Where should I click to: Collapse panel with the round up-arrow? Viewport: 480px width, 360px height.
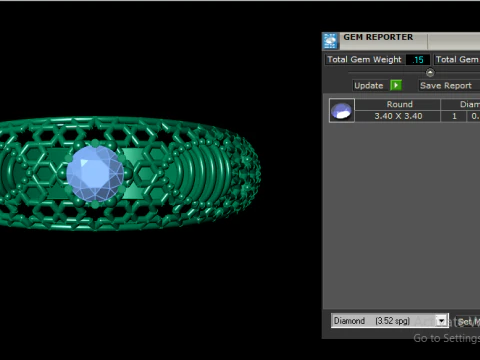(x=430, y=72)
